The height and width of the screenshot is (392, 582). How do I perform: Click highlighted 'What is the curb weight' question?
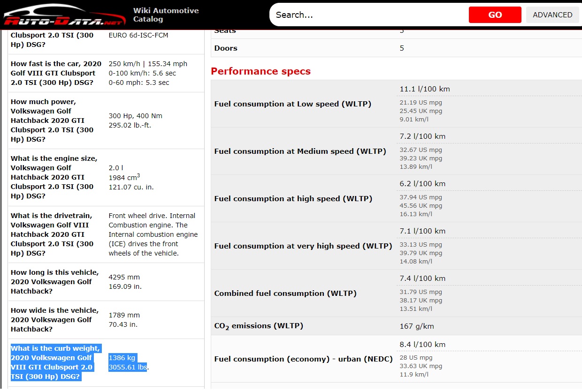tap(55, 362)
